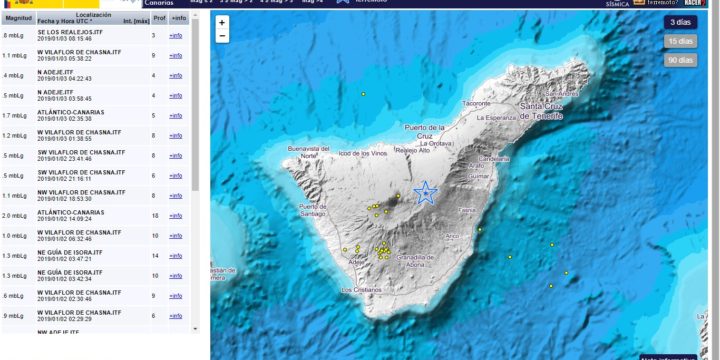Show earthquakes from the last 90 días
This screenshot has height=360, width=720.
681,60
